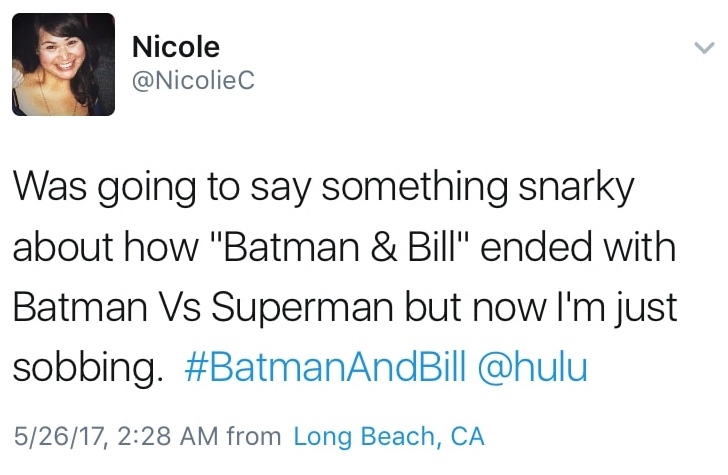Click the word "sobbing." in the tweet
This screenshot has width=728, height=475.
pos(88,369)
